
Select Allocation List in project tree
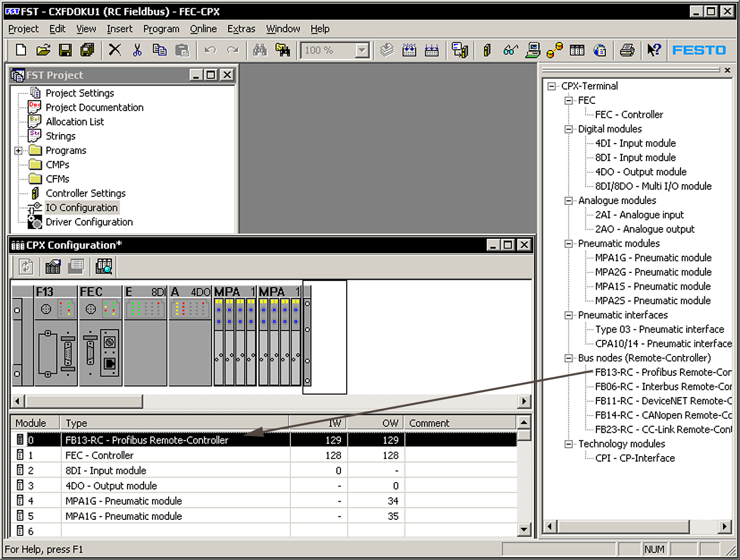[75, 122]
